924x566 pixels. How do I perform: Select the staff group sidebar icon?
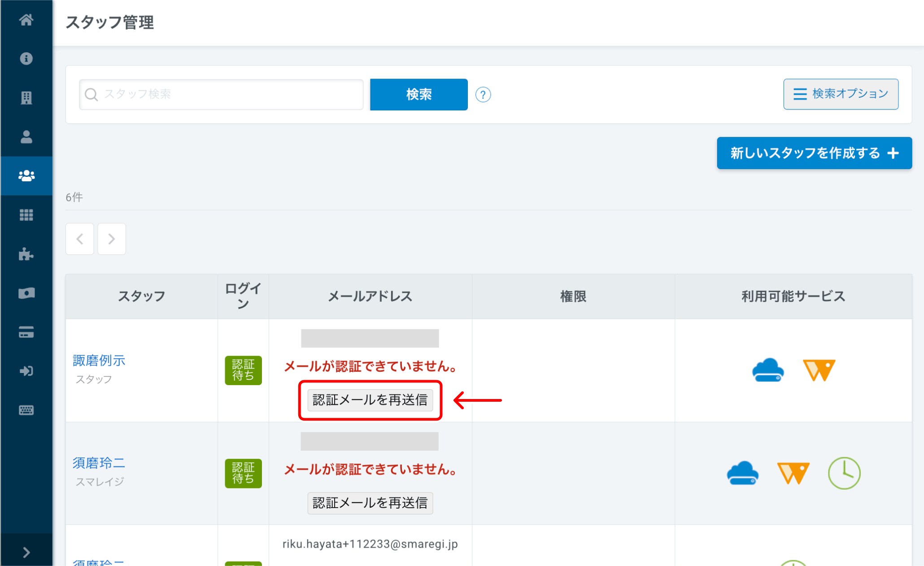pos(26,176)
